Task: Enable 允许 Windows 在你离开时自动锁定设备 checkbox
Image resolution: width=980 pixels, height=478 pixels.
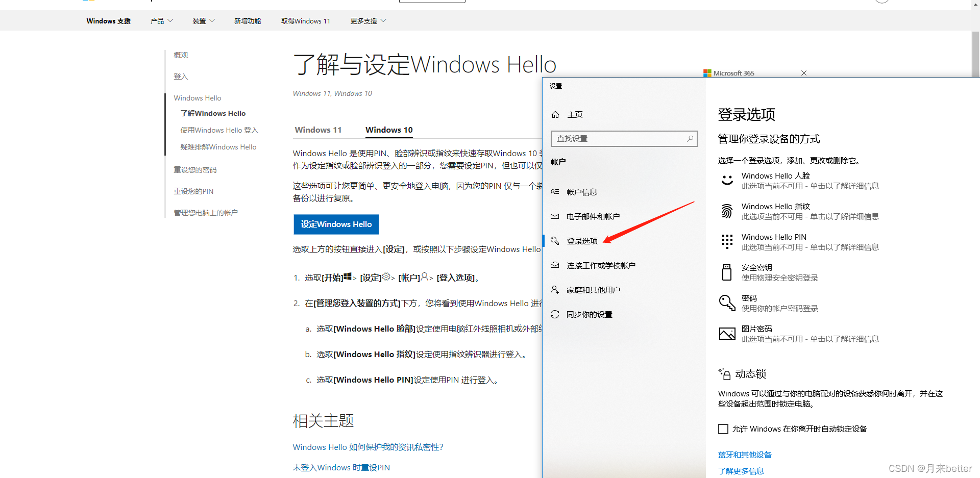Action: tap(723, 429)
